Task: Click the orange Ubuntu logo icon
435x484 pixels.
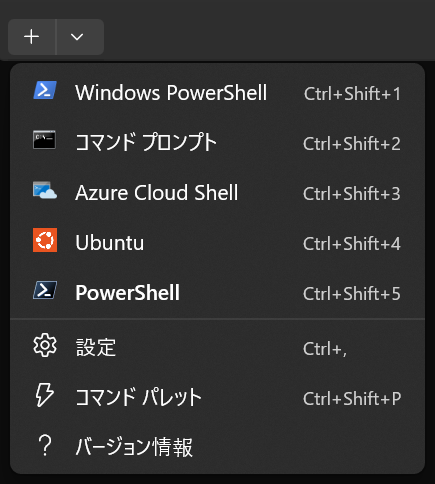Action: coord(45,240)
